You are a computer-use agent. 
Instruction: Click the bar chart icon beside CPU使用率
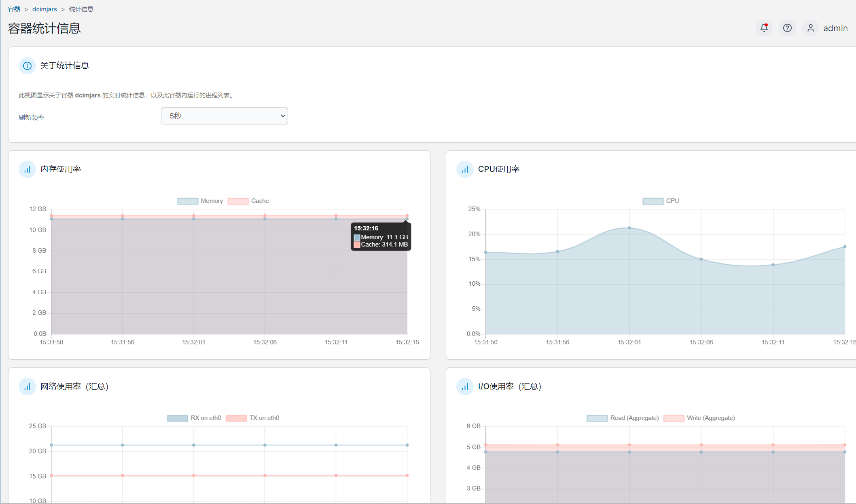[x=465, y=169]
